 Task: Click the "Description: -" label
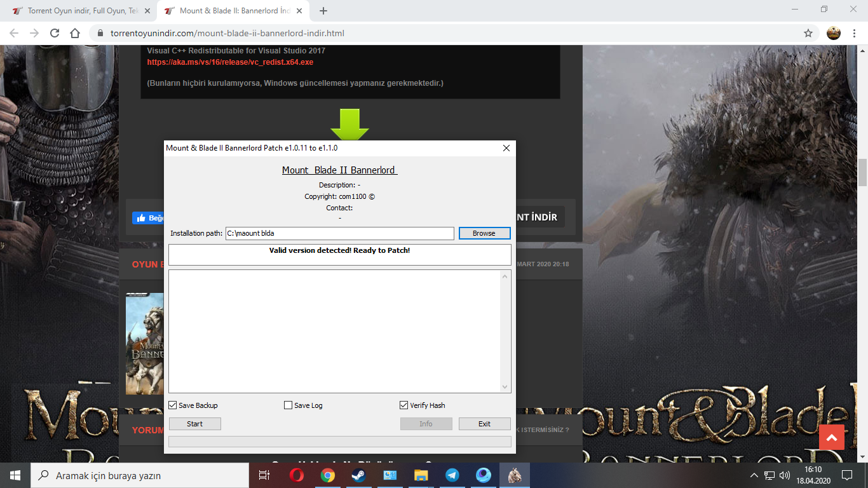point(340,185)
